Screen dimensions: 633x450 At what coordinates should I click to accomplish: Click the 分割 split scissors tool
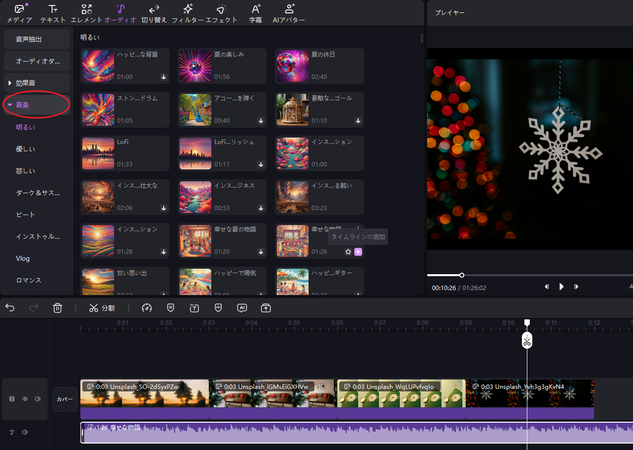coord(101,308)
